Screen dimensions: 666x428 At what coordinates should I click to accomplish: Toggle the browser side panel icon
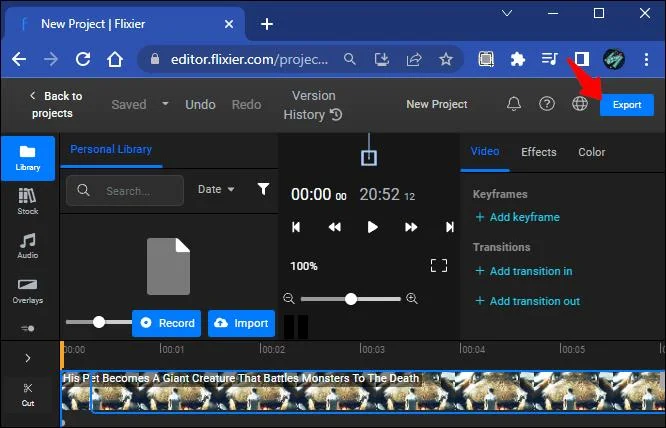coord(582,59)
